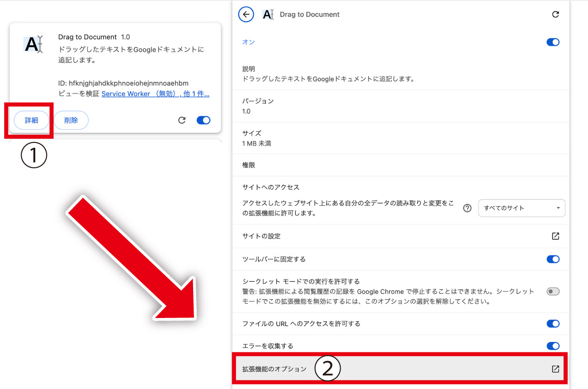The width and height of the screenshot is (588, 389).
Task: Click the 詳細 button on card
Action: [32, 120]
